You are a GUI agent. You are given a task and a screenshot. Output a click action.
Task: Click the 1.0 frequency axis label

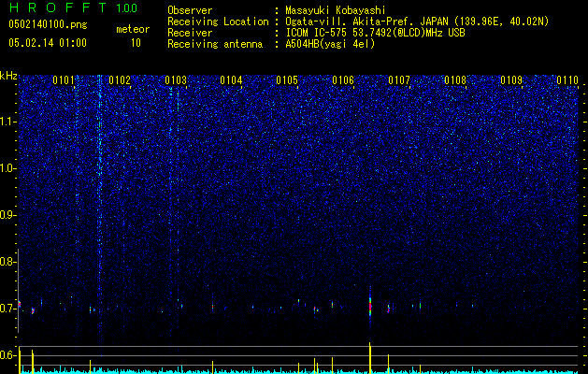[x=8, y=168]
